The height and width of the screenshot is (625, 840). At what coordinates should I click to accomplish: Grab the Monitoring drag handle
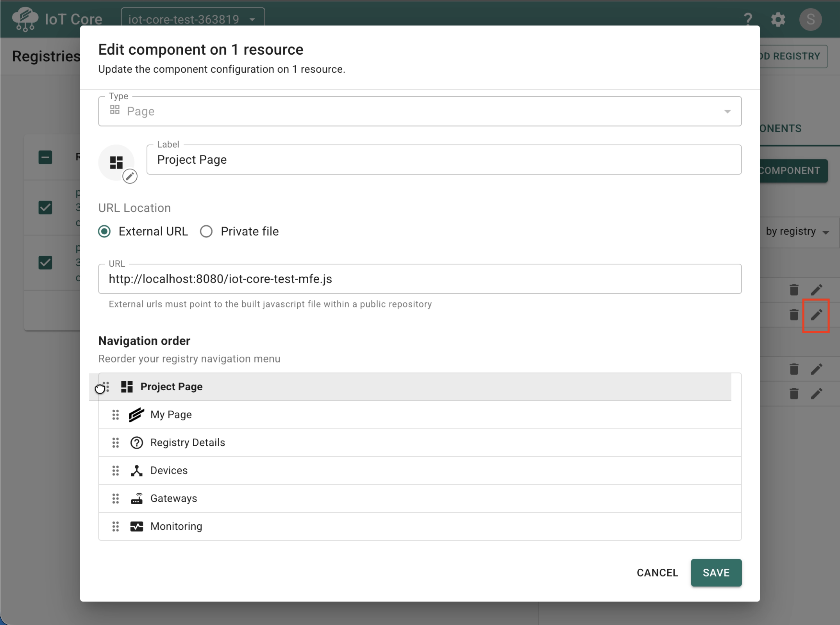tap(116, 527)
